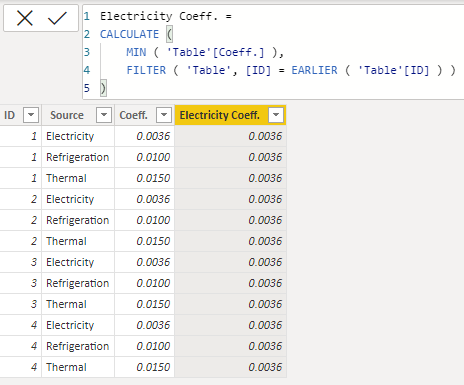The width and height of the screenshot is (464, 385).
Task: Click Coeff. 0.0150 in ID 4 Thermal row
Action: pos(144,367)
